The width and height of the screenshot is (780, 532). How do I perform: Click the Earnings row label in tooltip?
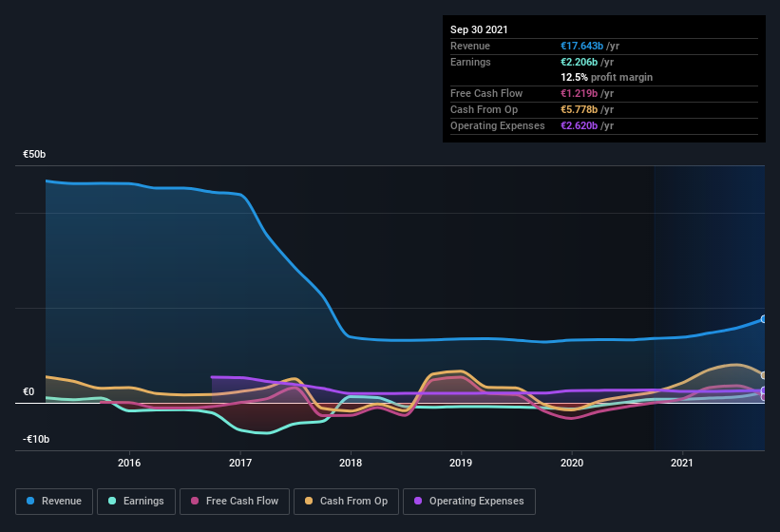(x=470, y=62)
